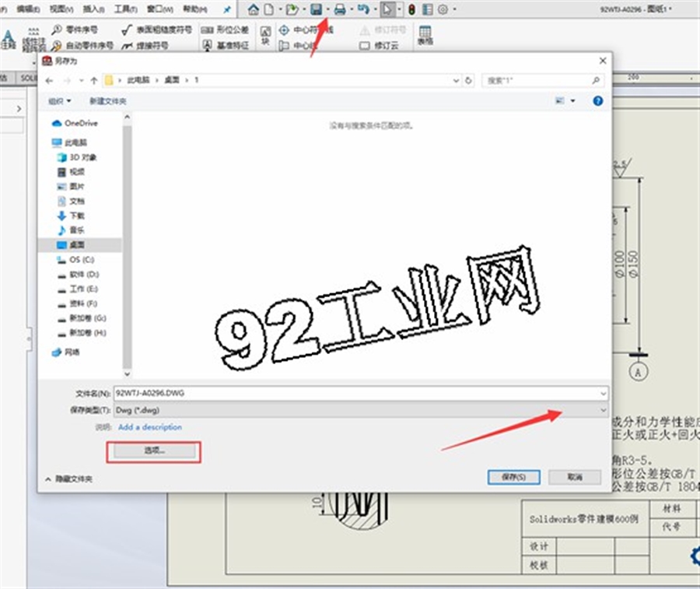
Task: Click the Open file icon
Action: click(x=292, y=9)
